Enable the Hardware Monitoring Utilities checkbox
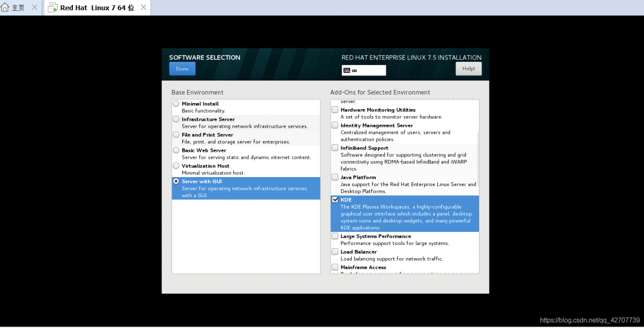This screenshot has height=328, width=644. tap(335, 110)
